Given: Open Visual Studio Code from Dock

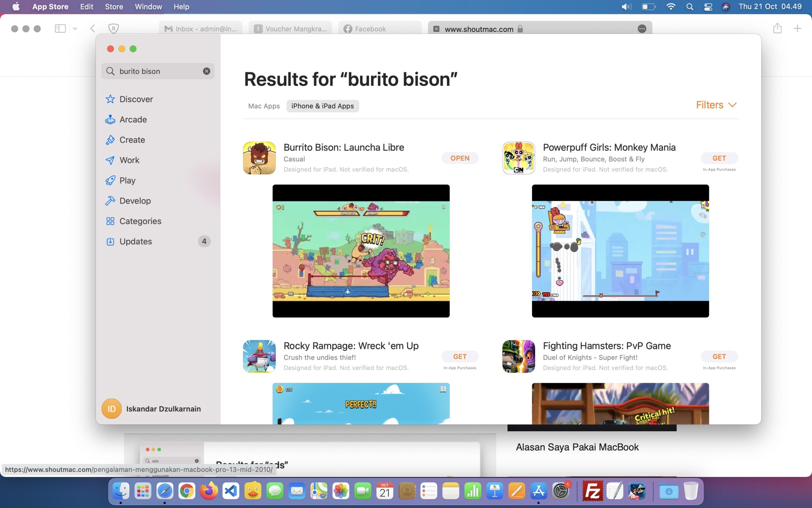Looking at the screenshot, I should coord(231,491).
